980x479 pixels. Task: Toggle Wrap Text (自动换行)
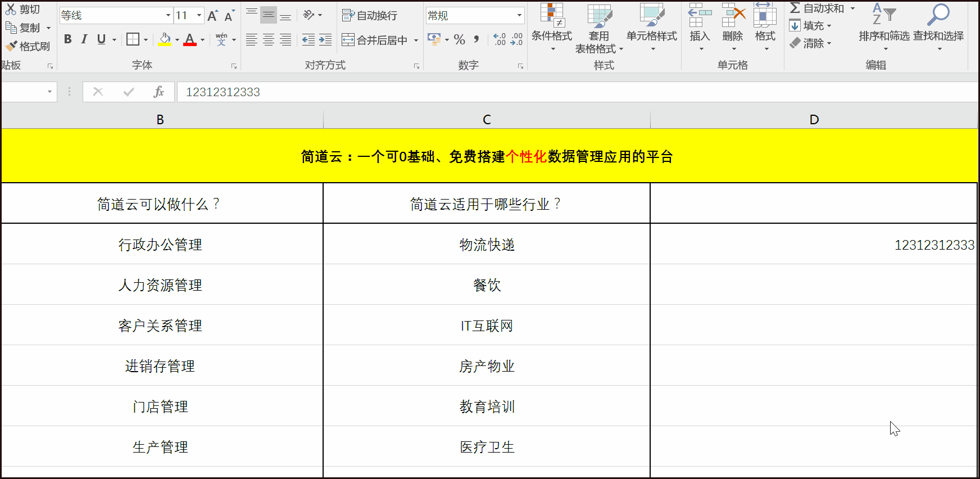click(x=369, y=16)
